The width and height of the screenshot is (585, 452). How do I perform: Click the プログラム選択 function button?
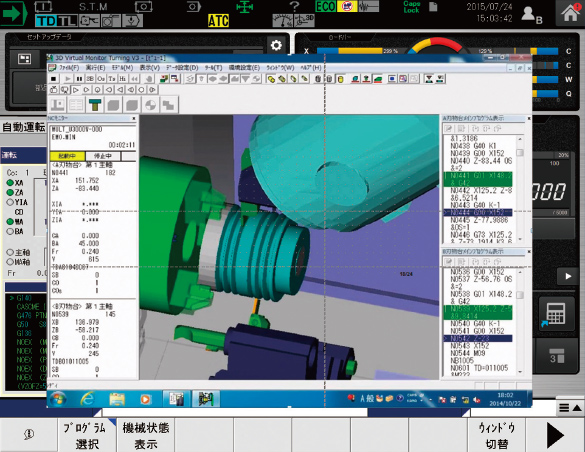point(87,435)
